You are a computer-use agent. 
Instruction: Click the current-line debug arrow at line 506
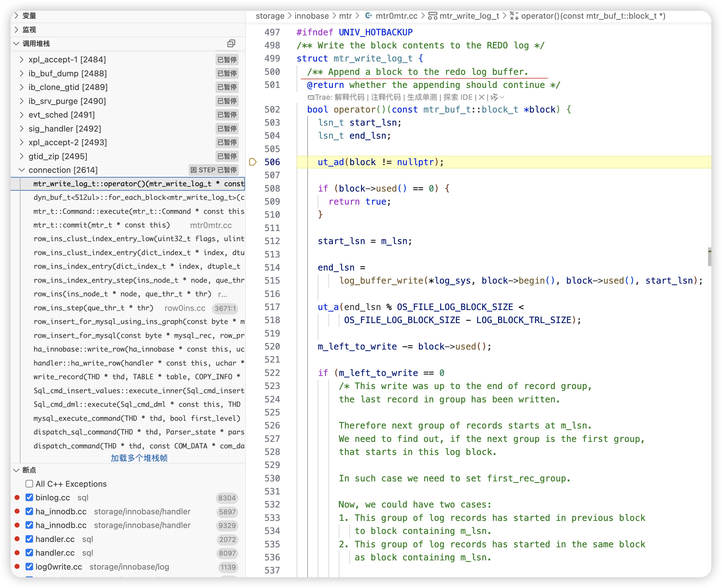(253, 162)
